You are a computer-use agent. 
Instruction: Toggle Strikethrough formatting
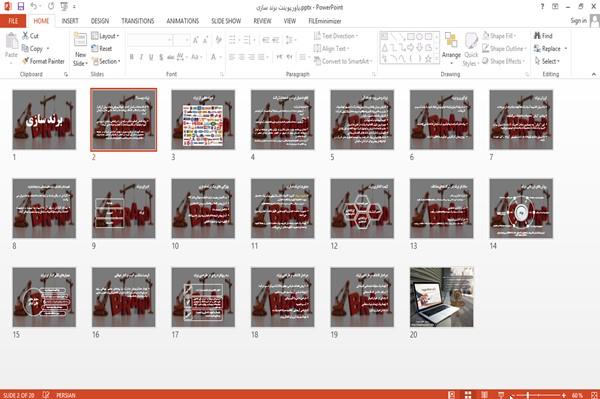point(171,57)
